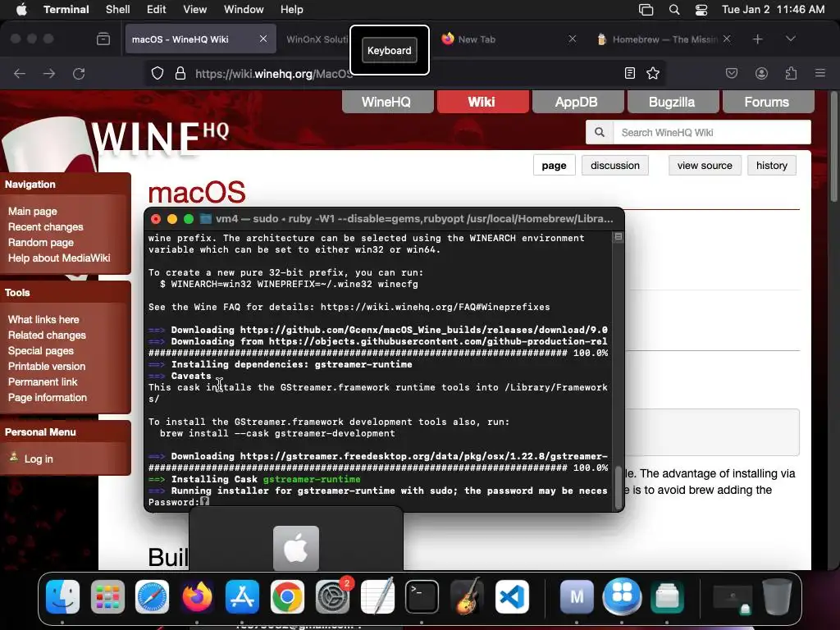Open the green files app in Dock
The width and height of the screenshot is (840, 630).
pyautogui.click(x=667, y=597)
